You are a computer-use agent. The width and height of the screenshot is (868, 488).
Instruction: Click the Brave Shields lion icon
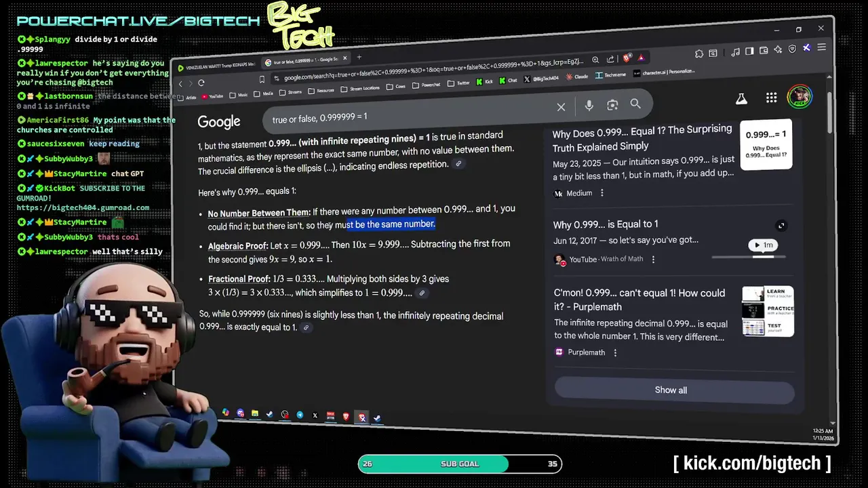[x=627, y=58]
